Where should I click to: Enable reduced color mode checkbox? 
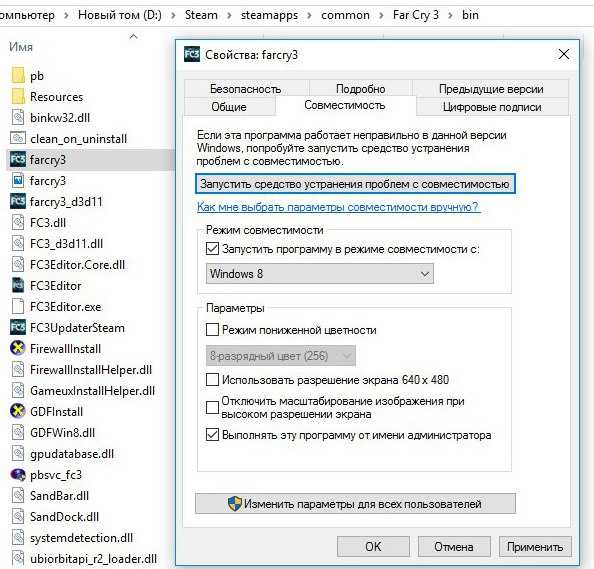click(x=212, y=330)
